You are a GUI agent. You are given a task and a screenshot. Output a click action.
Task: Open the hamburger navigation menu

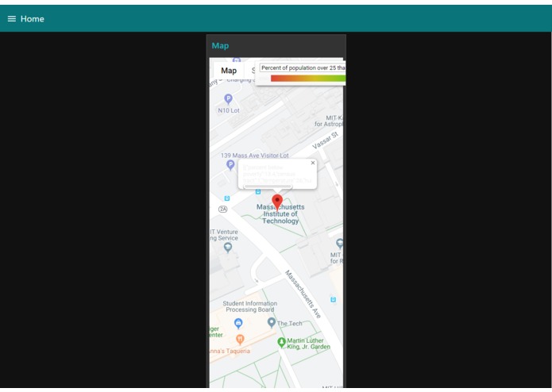click(x=12, y=19)
